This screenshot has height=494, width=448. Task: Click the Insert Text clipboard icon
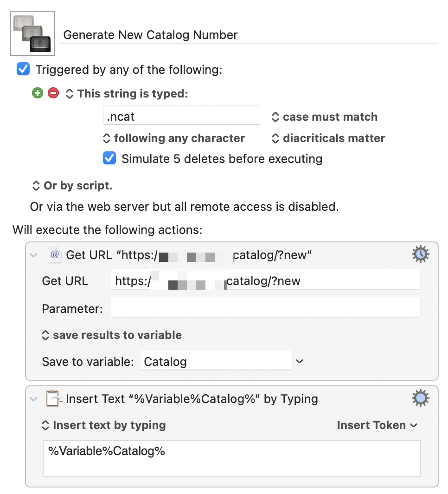click(x=55, y=399)
